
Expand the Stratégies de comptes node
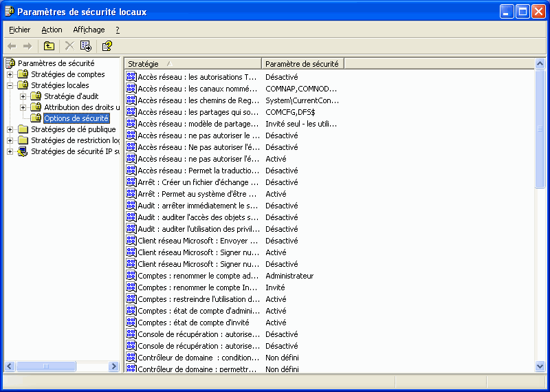pyautogui.click(x=10, y=74)
